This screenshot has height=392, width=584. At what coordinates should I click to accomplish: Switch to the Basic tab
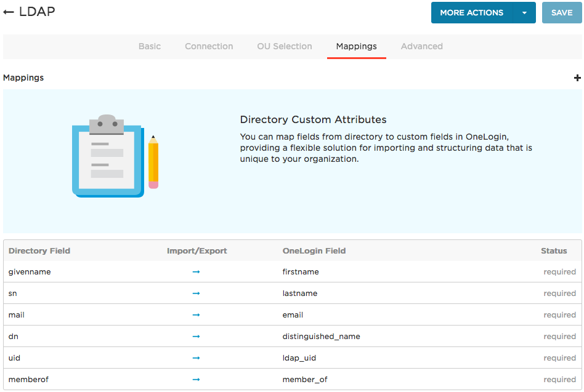pos(150,47)
